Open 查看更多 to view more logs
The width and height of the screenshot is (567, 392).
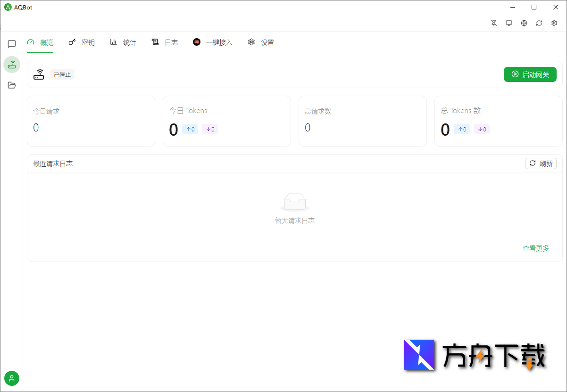536,248
